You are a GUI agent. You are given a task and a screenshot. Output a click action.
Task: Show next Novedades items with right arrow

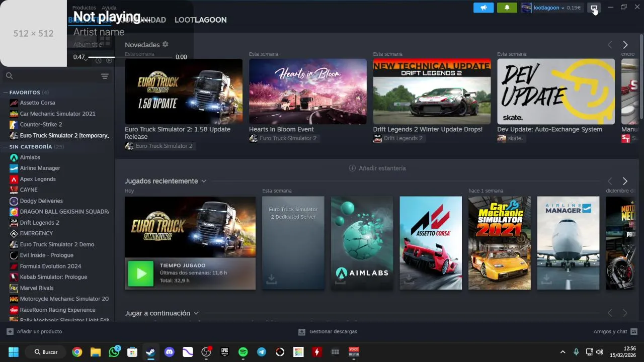click(x=625, y=45)
